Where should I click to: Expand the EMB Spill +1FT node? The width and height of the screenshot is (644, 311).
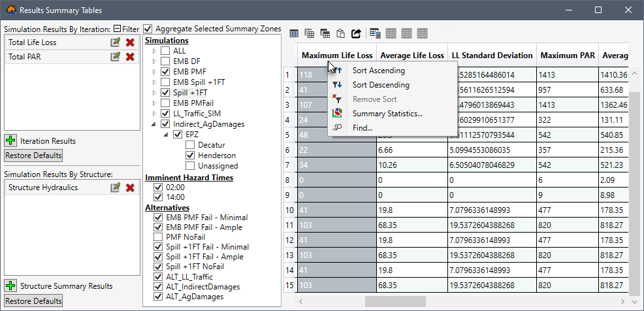pos(154,82)
